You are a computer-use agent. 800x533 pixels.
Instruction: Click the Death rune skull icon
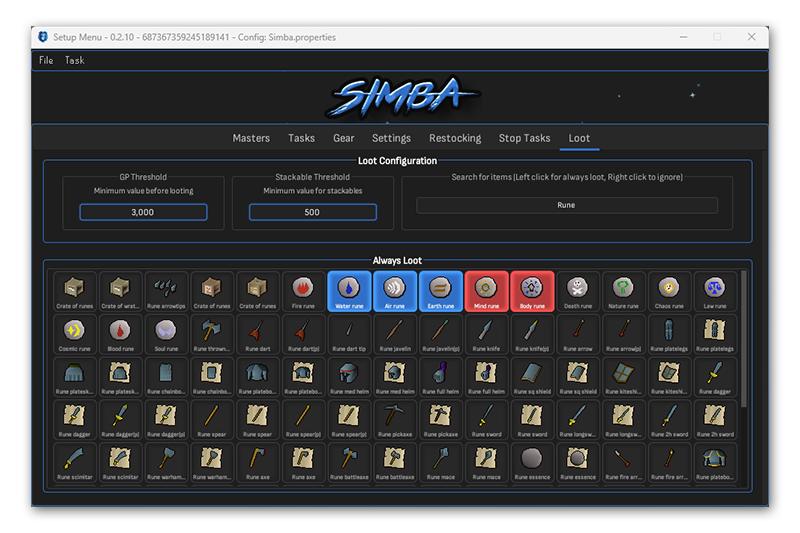[578, 291]
